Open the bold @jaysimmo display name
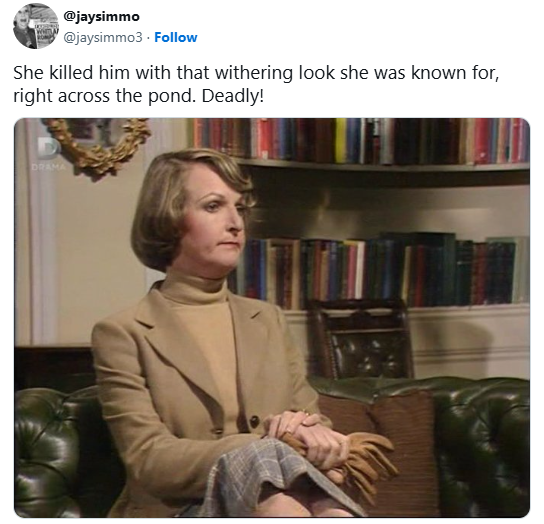This screenshot has width=544, height=524. click(101, 16)
